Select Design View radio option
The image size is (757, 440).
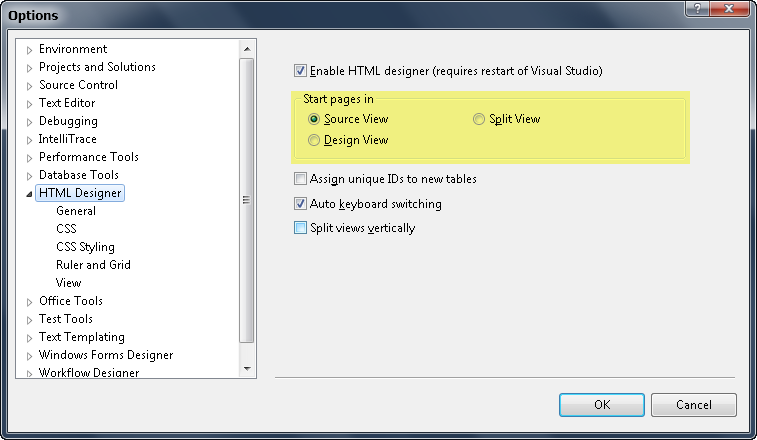[x=315, y=141]
